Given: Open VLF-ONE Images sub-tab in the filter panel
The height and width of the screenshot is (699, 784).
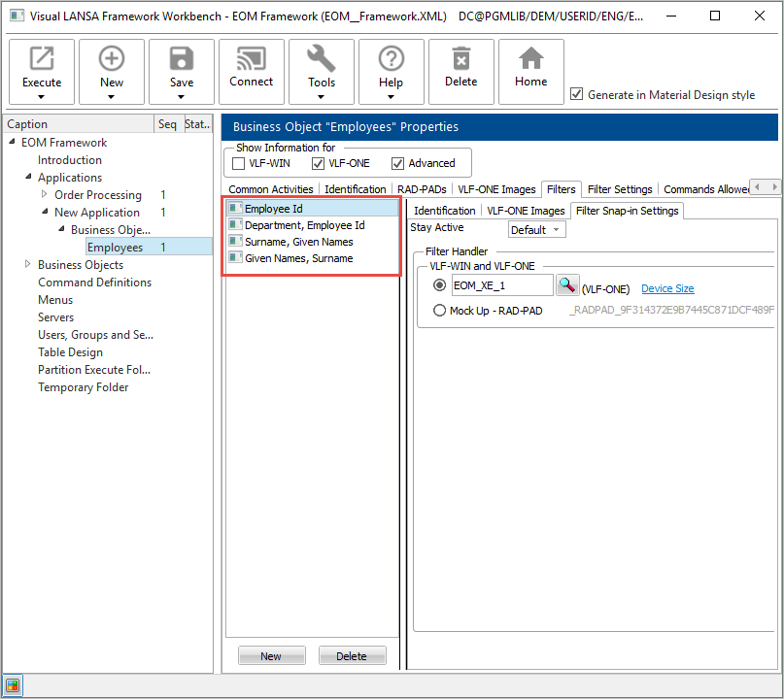Looking at the screenshot, I should (x=526, y=211).
